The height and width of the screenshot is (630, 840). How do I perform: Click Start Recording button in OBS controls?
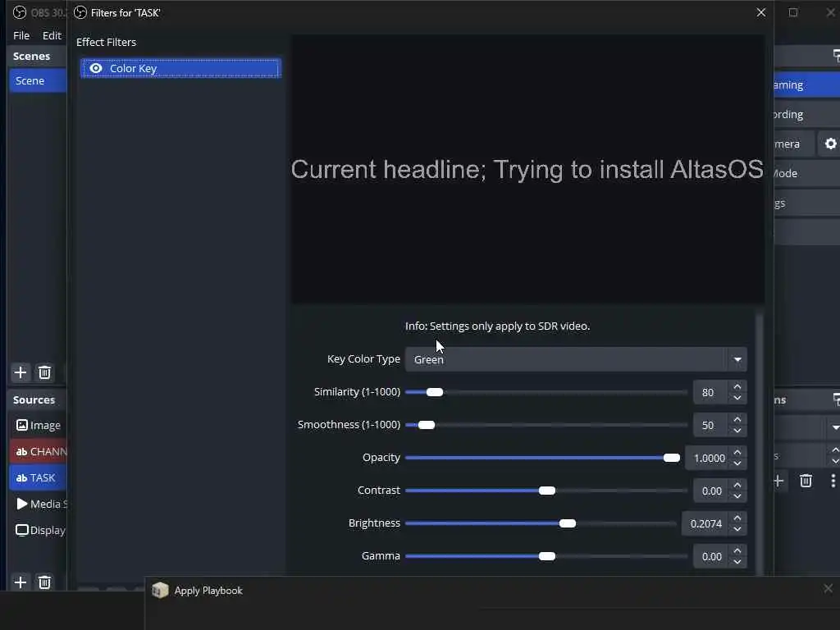coord(807,115)
